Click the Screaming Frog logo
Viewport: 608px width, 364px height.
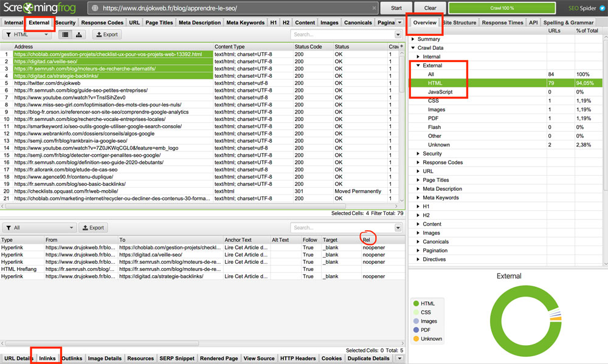(40, 8)
